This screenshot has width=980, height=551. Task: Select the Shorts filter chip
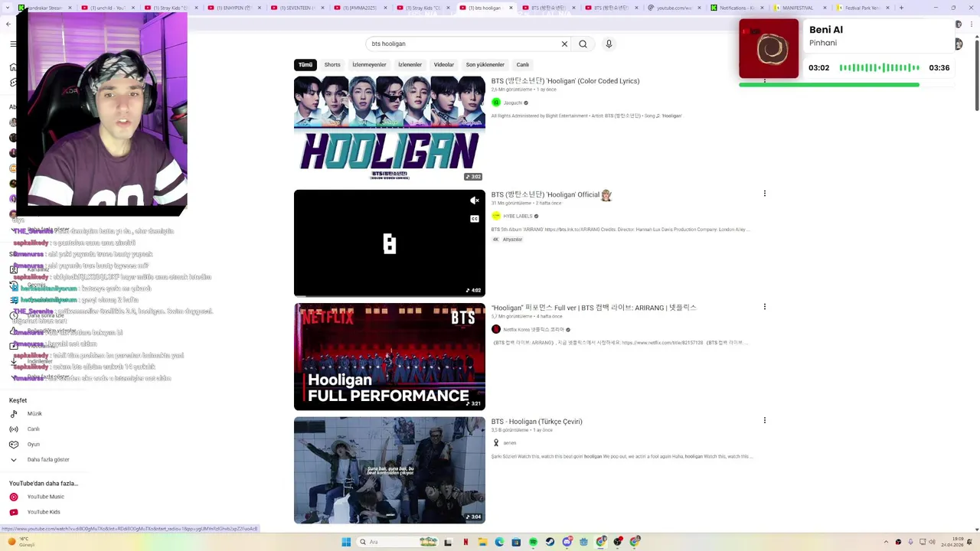click(332, 65)
